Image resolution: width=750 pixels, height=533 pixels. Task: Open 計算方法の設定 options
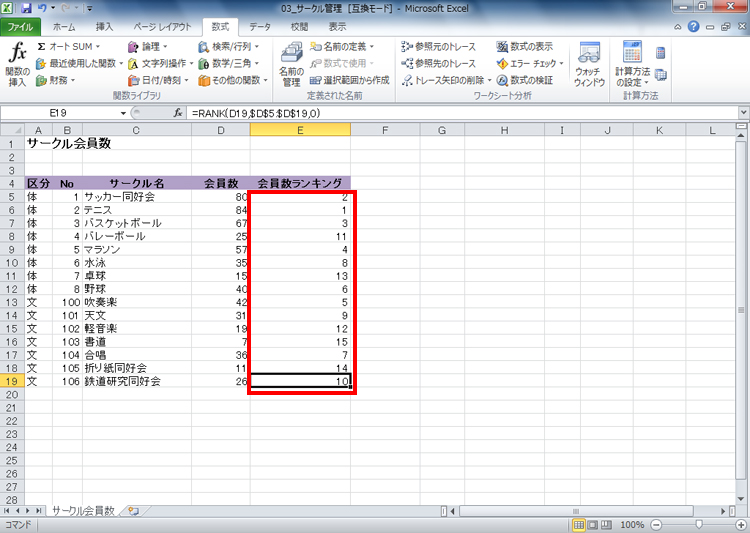pyautogui.click(x=632, y=65)
